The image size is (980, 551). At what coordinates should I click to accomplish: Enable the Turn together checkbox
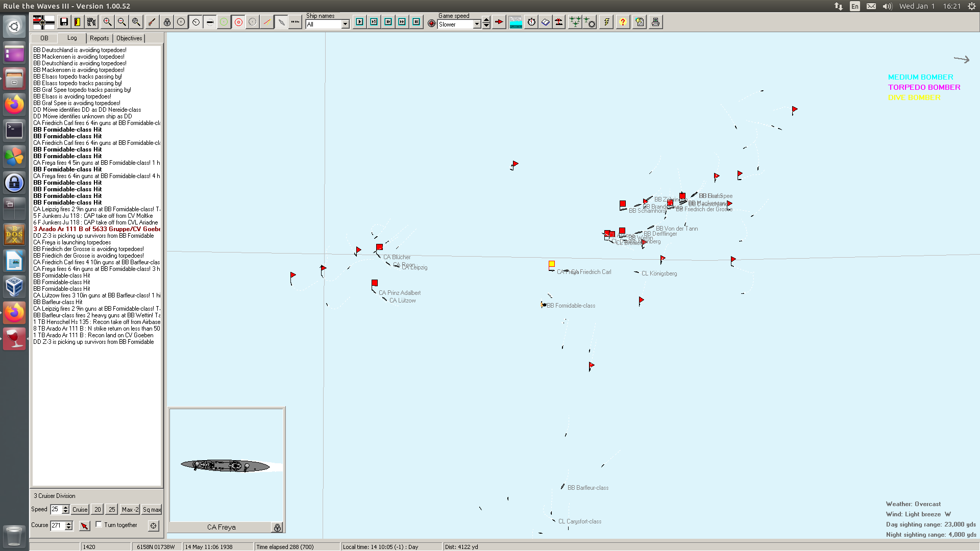tap(99, 524)
